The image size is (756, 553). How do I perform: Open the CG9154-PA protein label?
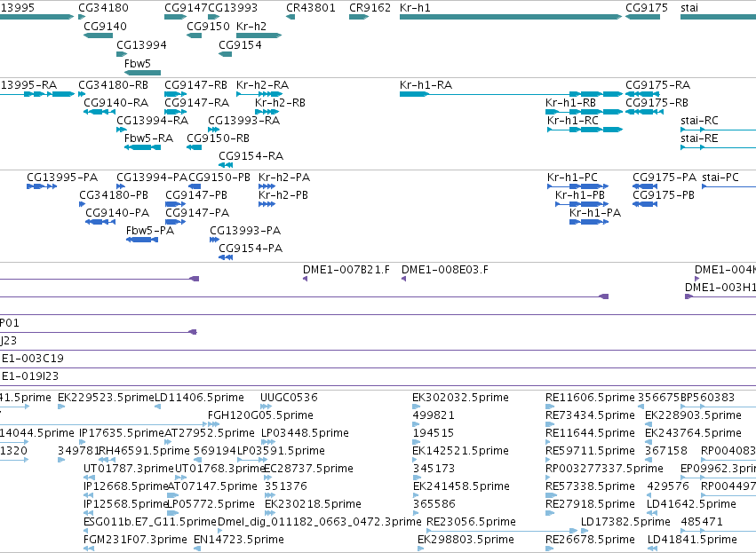tap(251, 249)
